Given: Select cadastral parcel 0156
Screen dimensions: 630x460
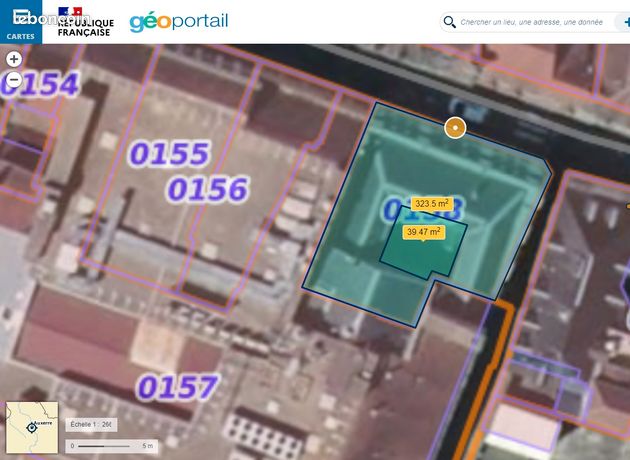Looking at the screenshot, I should tap(208, 189).
